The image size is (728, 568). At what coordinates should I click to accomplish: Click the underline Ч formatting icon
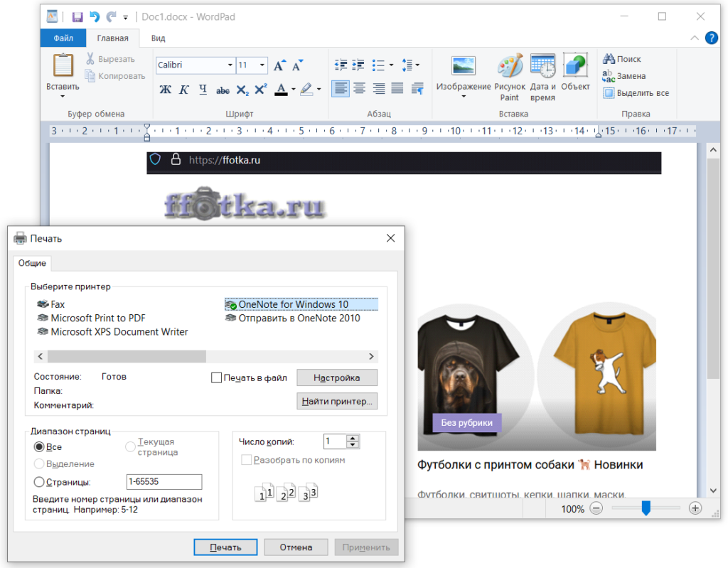point(203,90)
